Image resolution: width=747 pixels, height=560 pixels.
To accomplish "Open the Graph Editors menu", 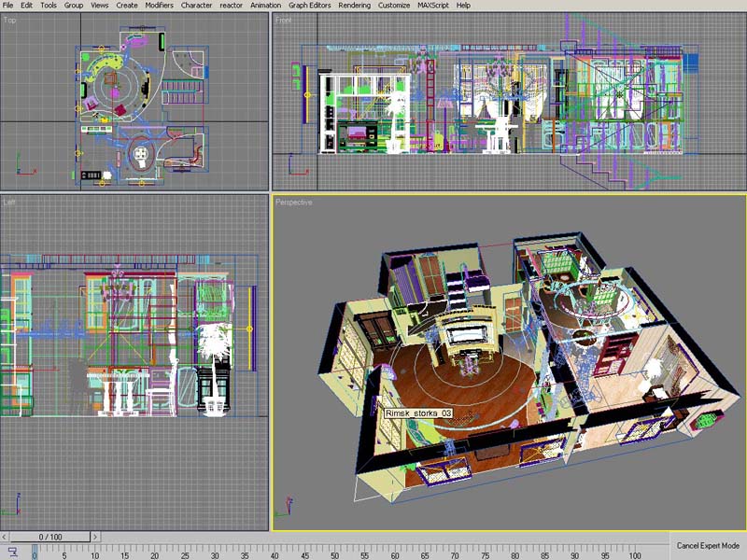I will point(310,5).
